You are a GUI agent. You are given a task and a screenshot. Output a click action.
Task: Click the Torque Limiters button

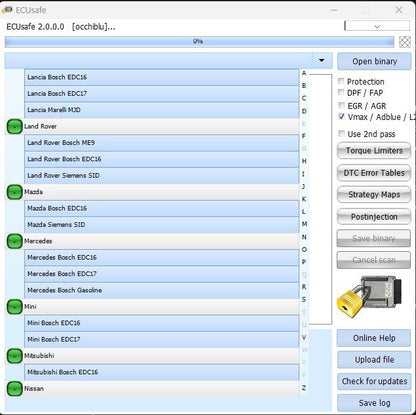(x=374, y=151)
